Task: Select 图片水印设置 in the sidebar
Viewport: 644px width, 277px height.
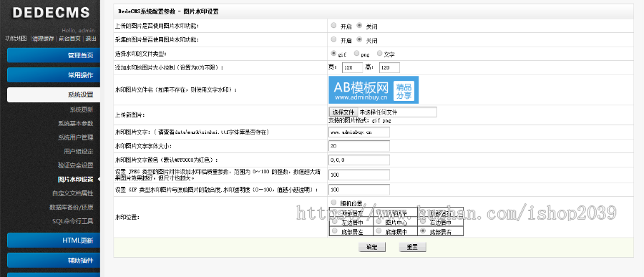Action: [76, 179]
